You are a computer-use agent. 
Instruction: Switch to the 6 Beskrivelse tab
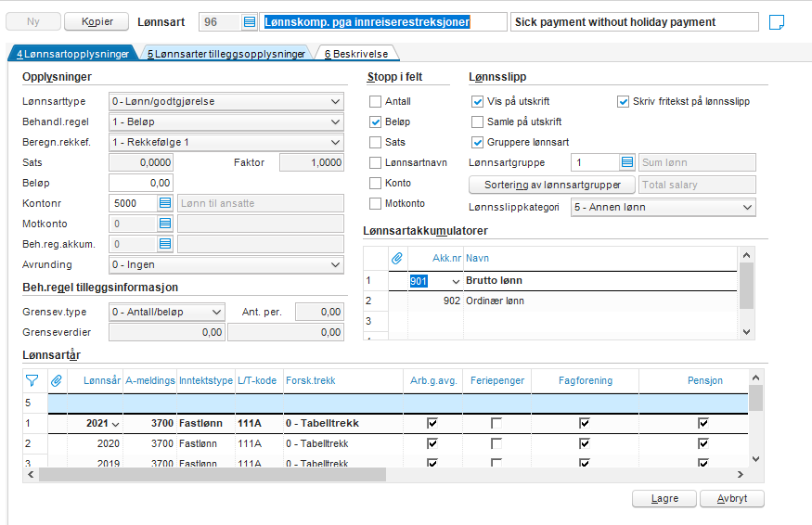point(356,54)
